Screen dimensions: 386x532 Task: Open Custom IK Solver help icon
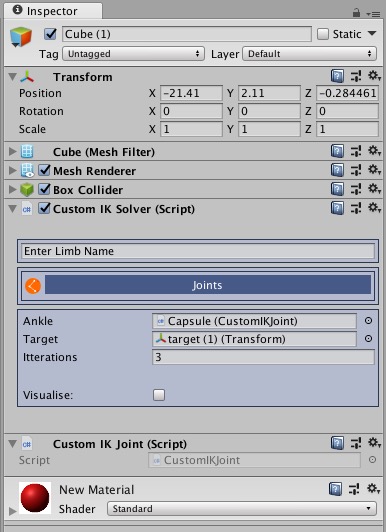[337, 208]
